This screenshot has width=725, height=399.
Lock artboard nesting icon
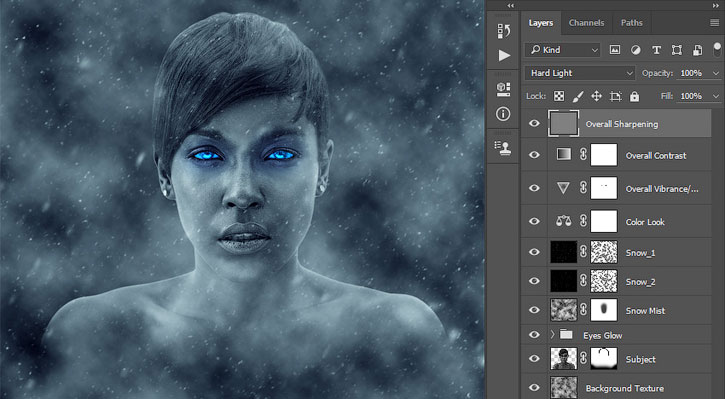point(615,96)
